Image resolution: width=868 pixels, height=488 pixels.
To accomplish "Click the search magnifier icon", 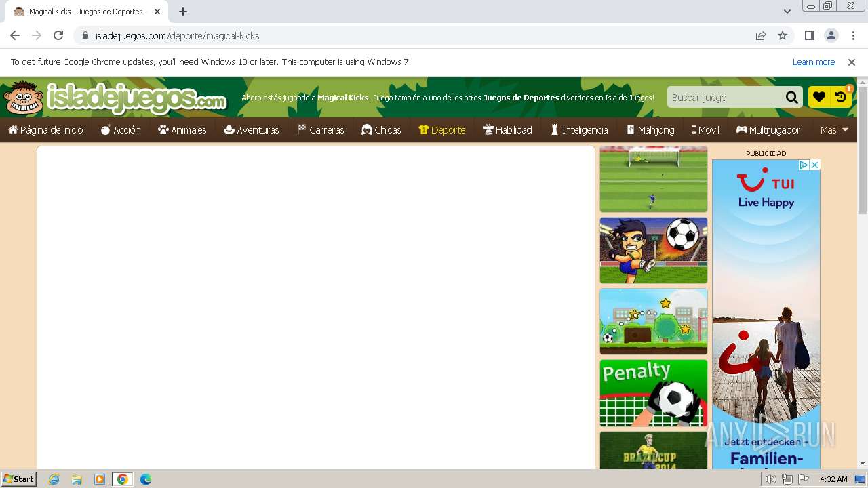I will click(x=791, y=97).
